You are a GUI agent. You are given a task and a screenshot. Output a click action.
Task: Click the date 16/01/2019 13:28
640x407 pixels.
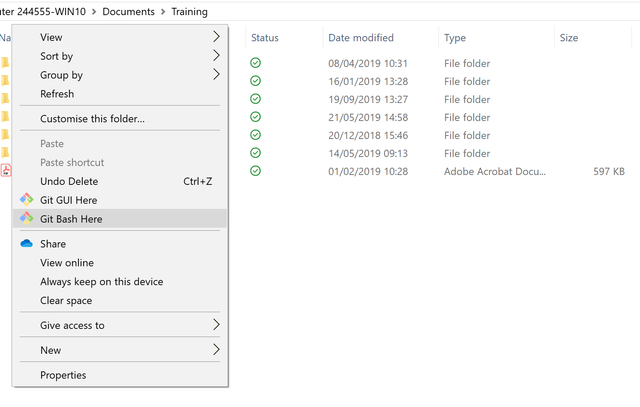click(368, 81)
